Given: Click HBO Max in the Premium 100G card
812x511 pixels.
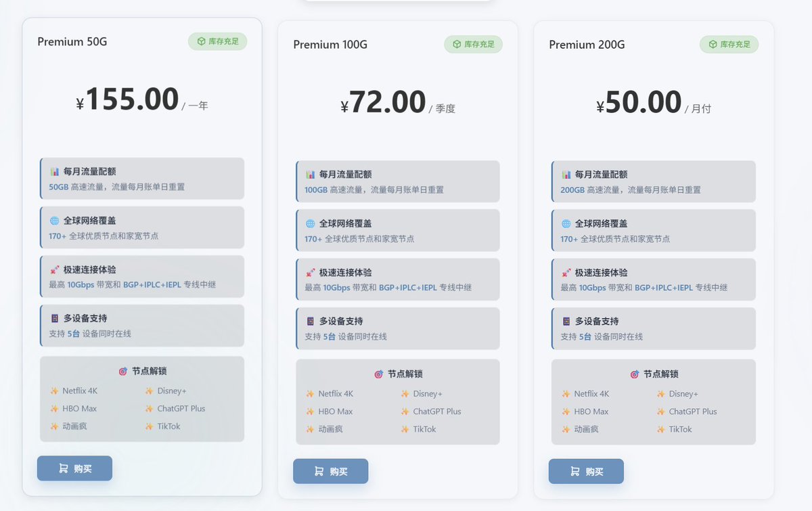Looking at the screenshot, I should pyautogui.click(x=335, y=412).
